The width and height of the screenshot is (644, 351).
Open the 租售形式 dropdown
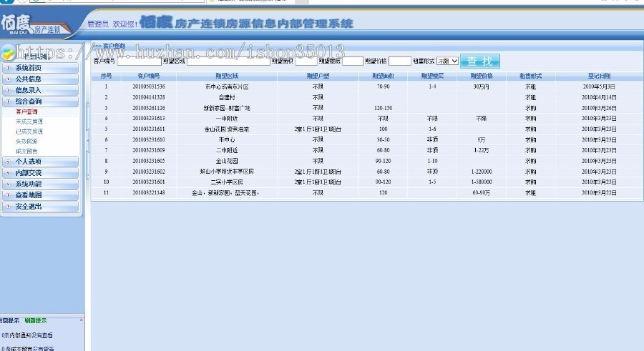447,61
